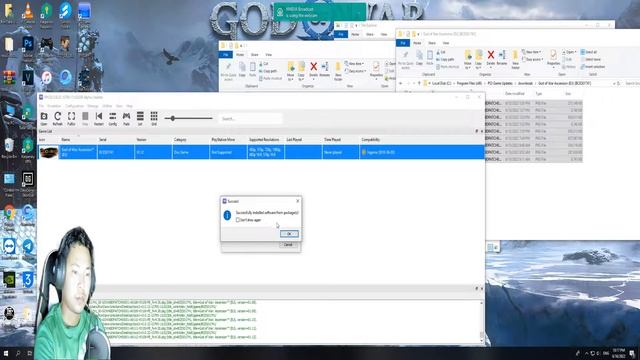
Task: Click the Restart icon in RPCS3 toolbar
Action: (99, 118)
